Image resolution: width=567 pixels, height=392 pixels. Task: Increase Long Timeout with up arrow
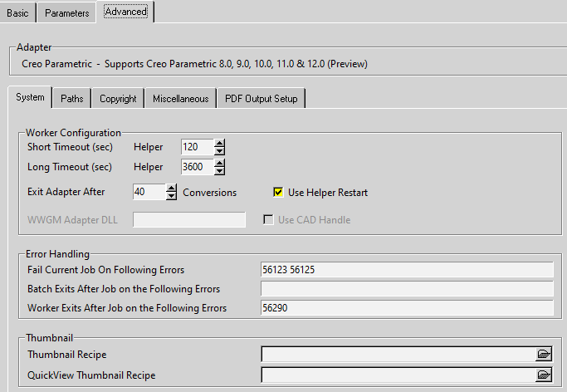[x=219, y=163]
